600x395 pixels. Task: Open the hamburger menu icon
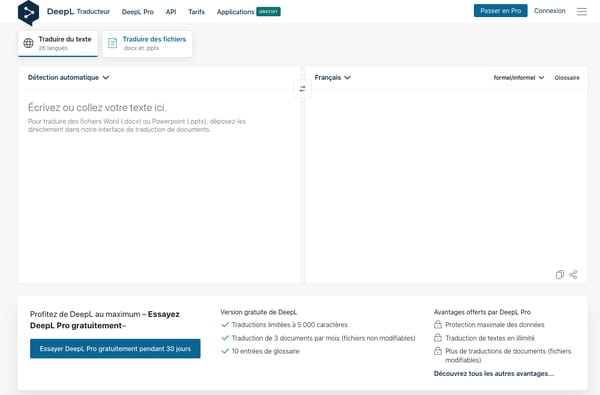click(x=582, y=12)
